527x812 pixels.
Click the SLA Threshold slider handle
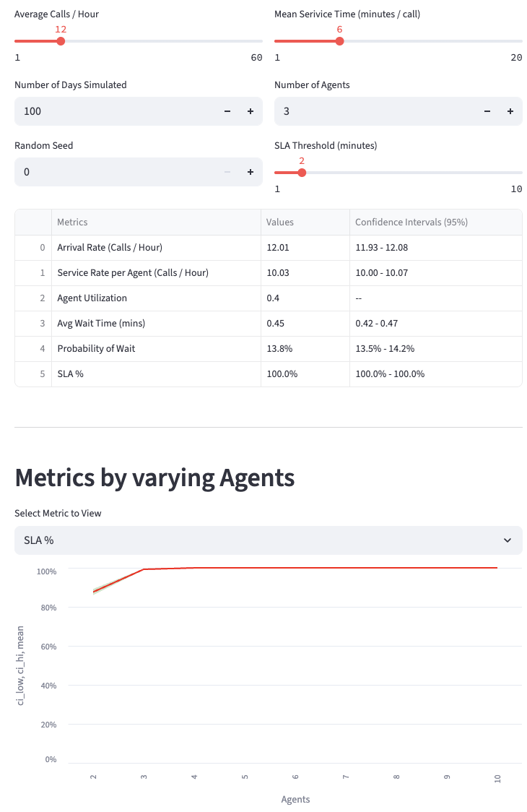coord(302,173)
